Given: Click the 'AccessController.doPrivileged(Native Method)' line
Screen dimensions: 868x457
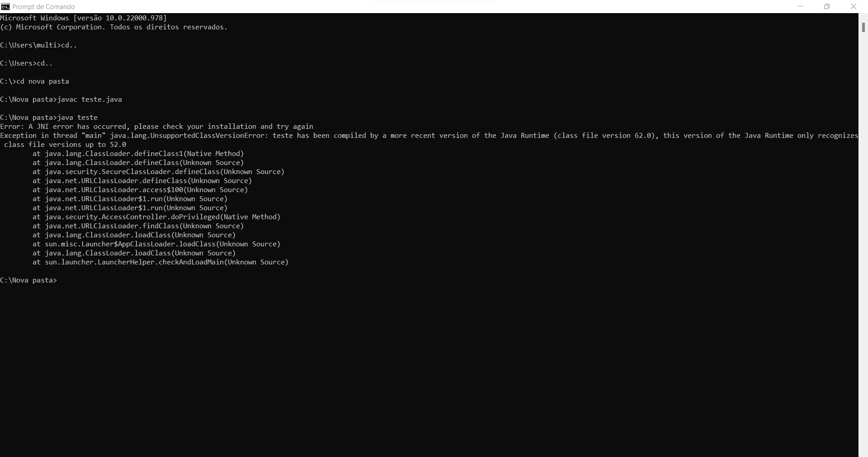Looking at the screenshot, I should tap(156, 217).
